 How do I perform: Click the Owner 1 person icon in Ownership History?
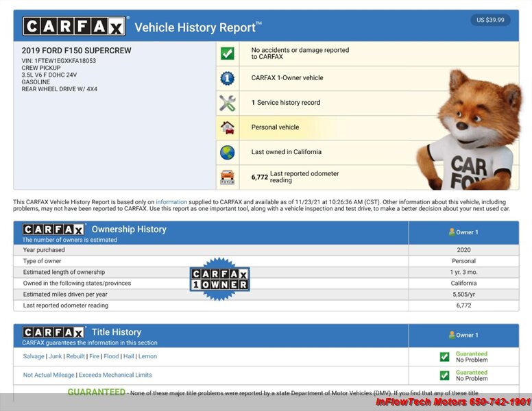452,232
